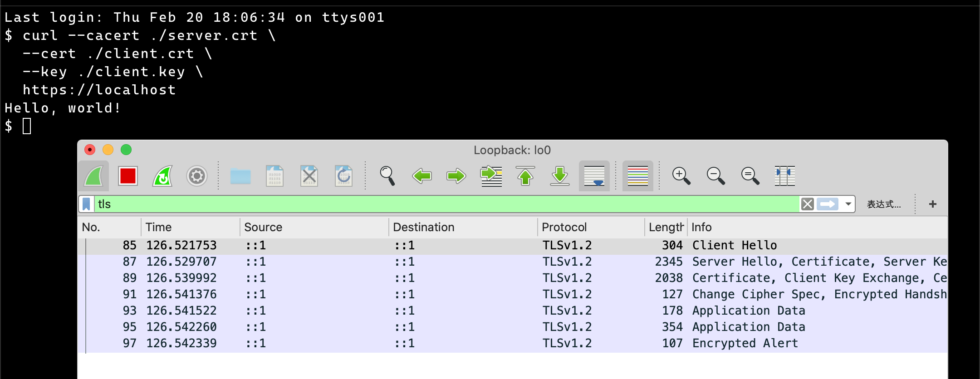Close the capture file icon
The width and height of the screenshot is (980, 379).
[x=309, y=176]
